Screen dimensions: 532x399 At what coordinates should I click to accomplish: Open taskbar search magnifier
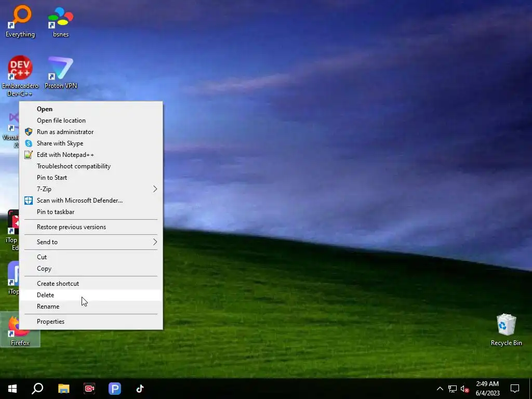37,389
